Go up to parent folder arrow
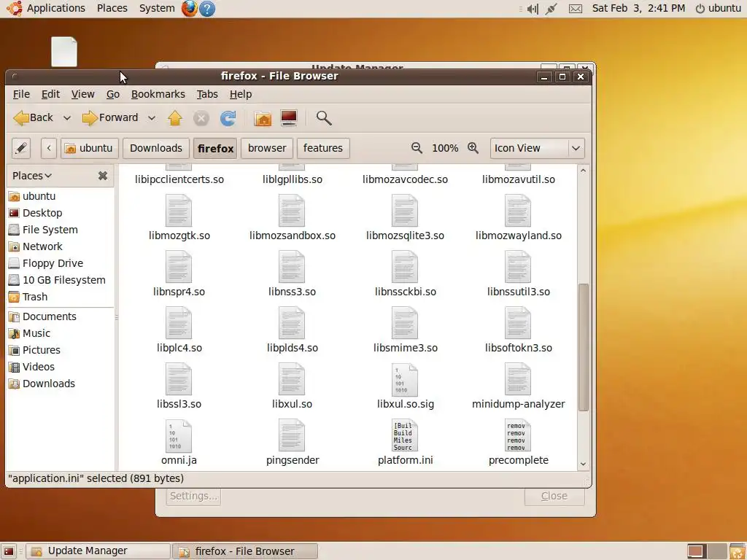Image resolution: width=747 pixels, height=560 pixels. [175, 117]
